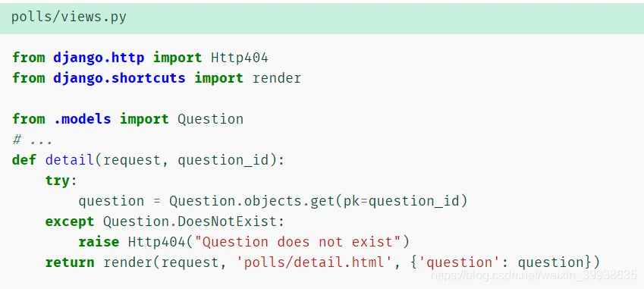Screen dimensions: 644x289
Task: Click the Question import name
Action: 211,119
